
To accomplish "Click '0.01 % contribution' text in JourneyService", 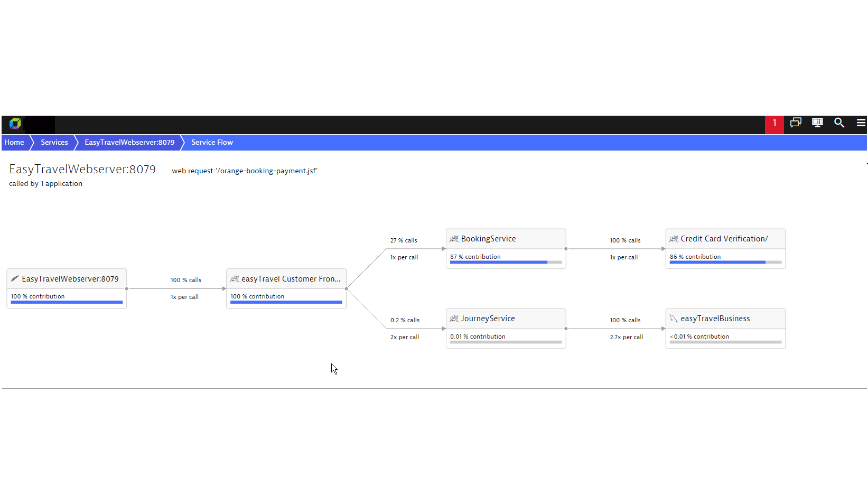I will [478, 337].
